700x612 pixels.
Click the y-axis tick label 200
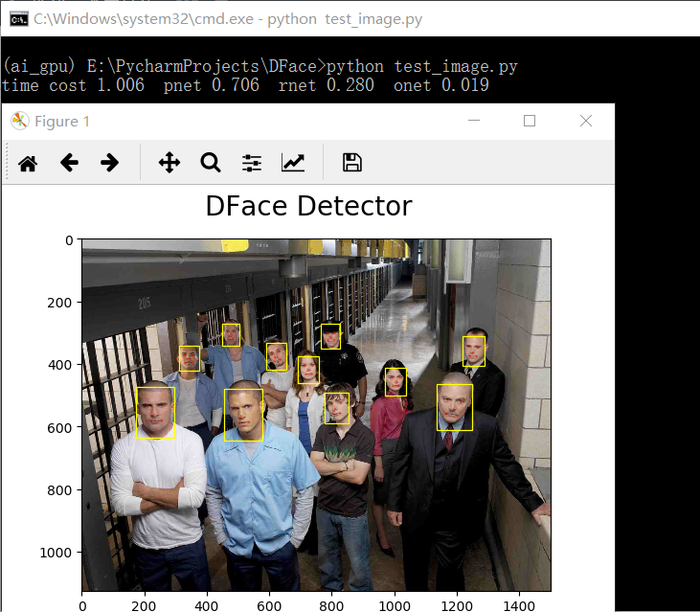click(59, 303)
